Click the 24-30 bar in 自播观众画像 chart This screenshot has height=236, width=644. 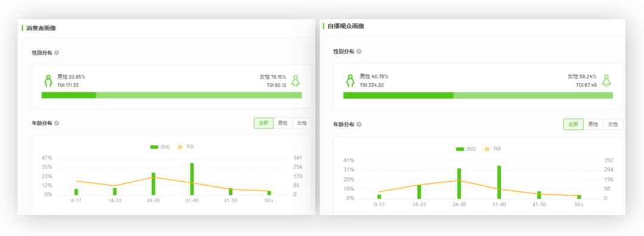459,183
